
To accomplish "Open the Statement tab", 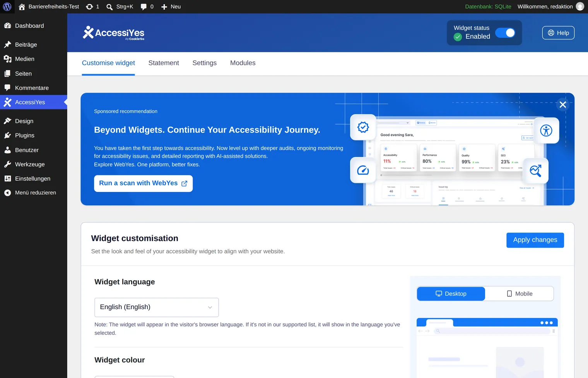I will pos(164,63).
